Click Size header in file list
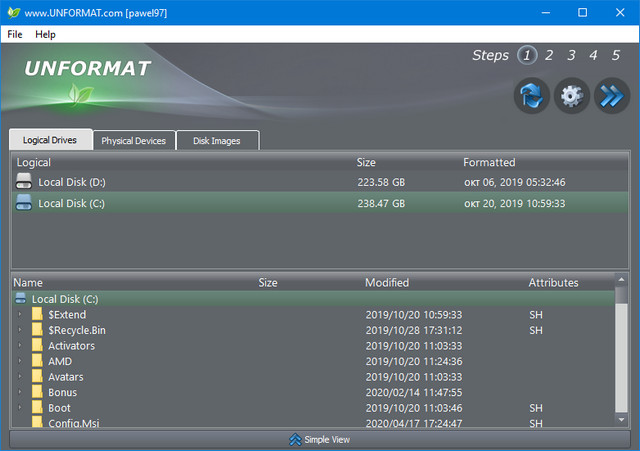The width and height of the screenshot is (640, 451). 268,282
